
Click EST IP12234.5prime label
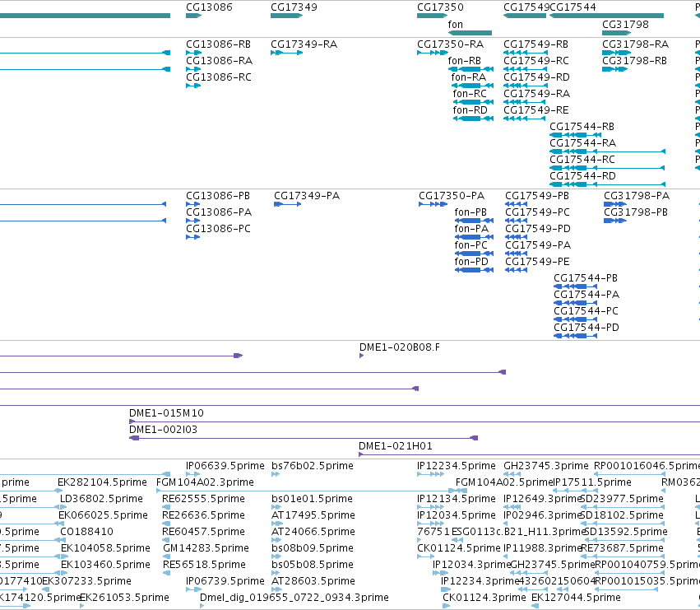pos(457,466)
